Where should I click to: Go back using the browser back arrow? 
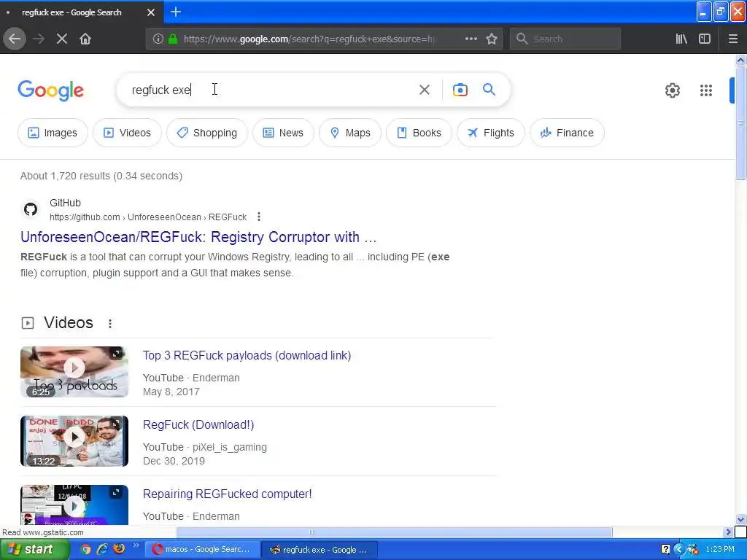(x=15, y=39)
